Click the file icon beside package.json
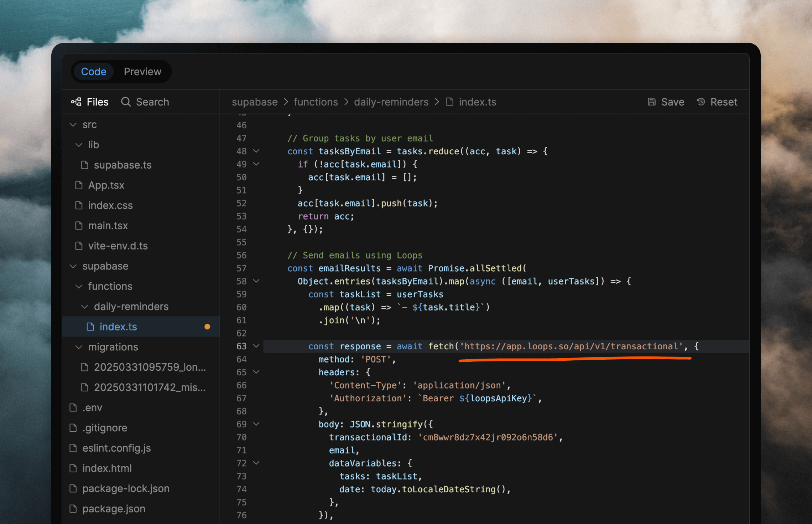Image resolution: width=812 pixels, height=524 pixels. point(73,509)
